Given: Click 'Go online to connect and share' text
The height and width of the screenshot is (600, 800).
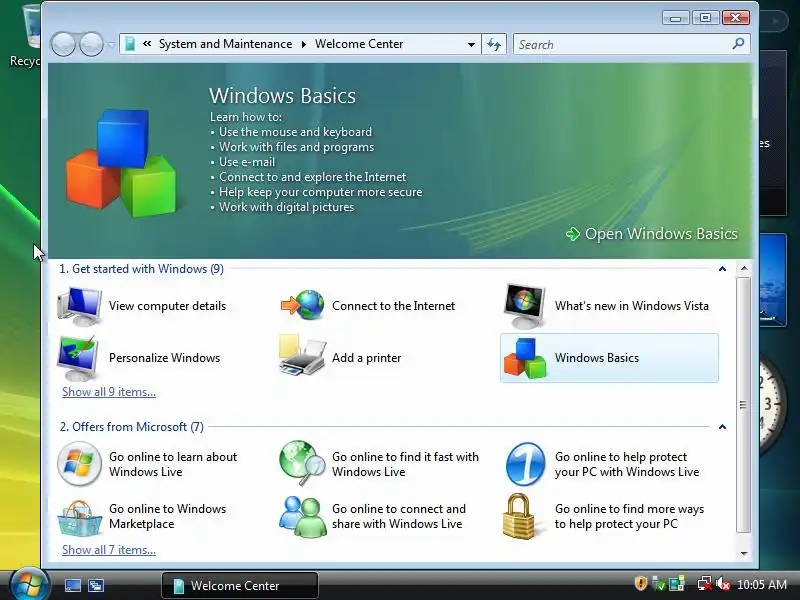Looking at the screenshot, I should (399, 516).
